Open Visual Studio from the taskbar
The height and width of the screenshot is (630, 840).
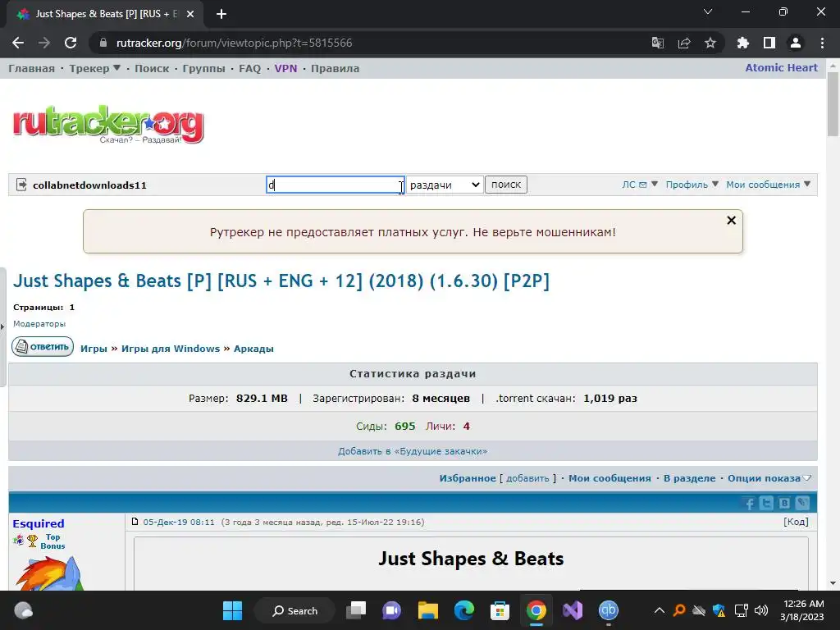pyautogui.click(x=572, y=610)
